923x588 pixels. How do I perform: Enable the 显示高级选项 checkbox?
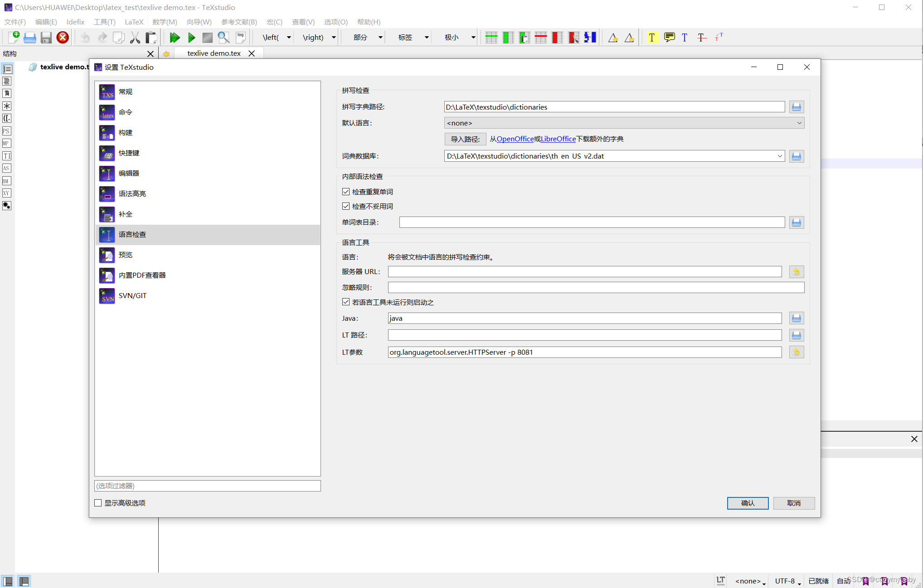(98, 503)
